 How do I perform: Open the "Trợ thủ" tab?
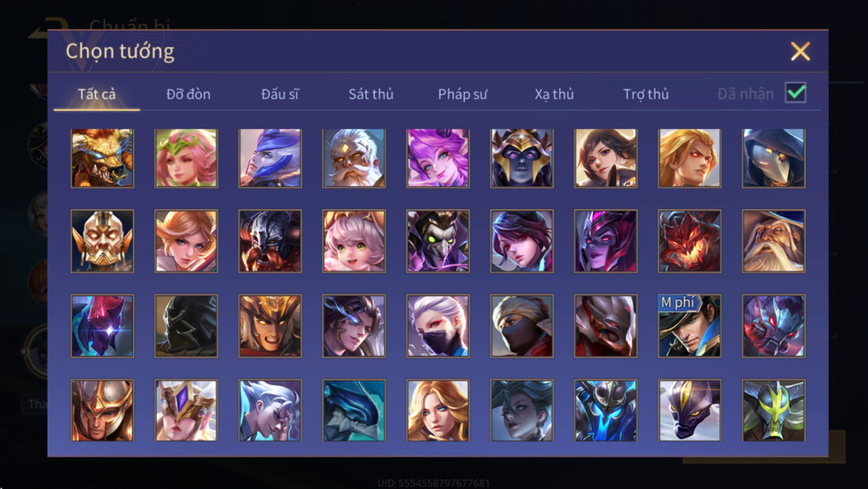tap(646, 94)
